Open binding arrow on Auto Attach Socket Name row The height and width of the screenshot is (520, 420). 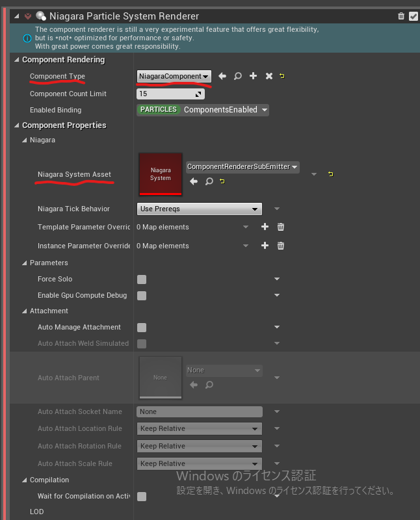(277, 411)
